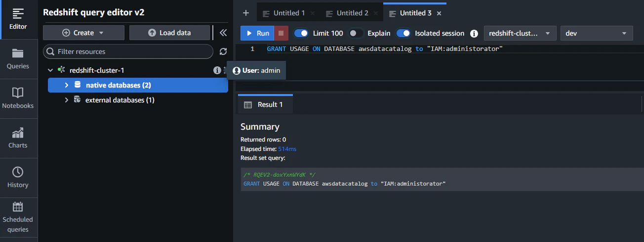Click in the Filter resources search field

pos(128,51)
